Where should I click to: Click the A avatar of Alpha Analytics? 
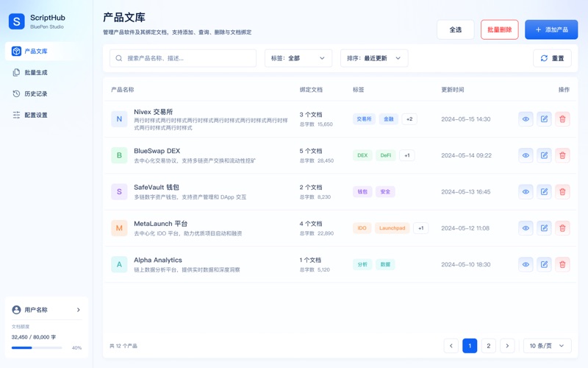(x=119, y=264)
